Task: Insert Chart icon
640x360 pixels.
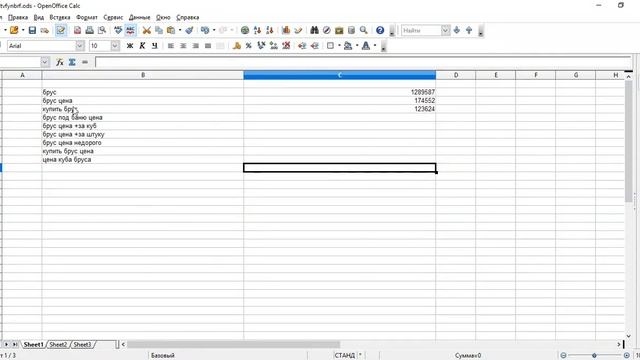Action: pos(286,30)
